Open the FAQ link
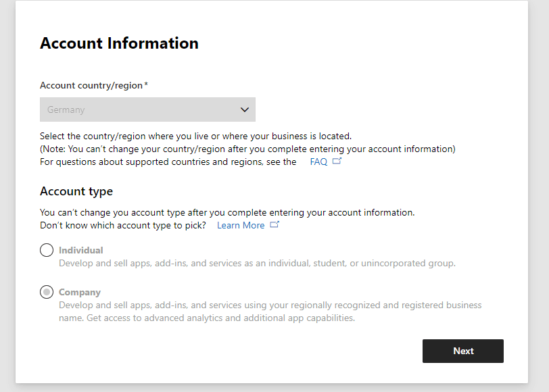Image resolution: width=549 pixels, height=392 pixels. 318,162
